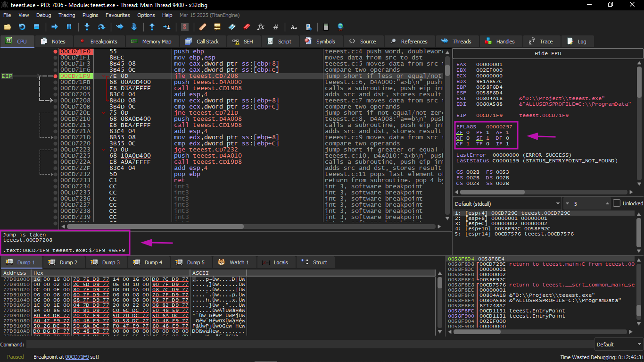
Task: Pause execution with the pause icon
Action: [x=69, y=27]
